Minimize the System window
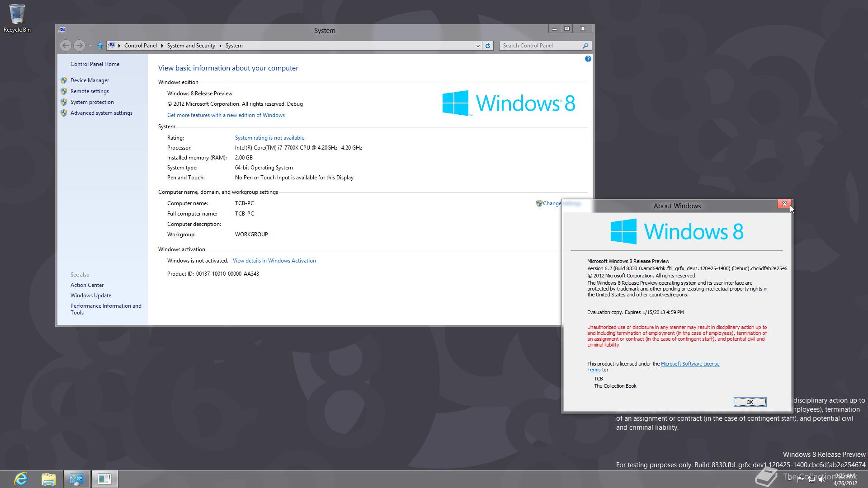 pos(554,28)
